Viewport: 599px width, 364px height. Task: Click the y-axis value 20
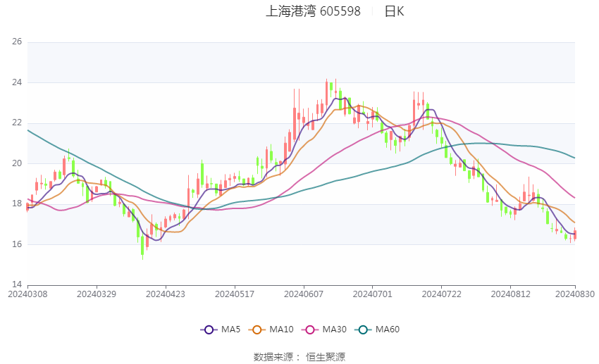(x=17, y=163)
